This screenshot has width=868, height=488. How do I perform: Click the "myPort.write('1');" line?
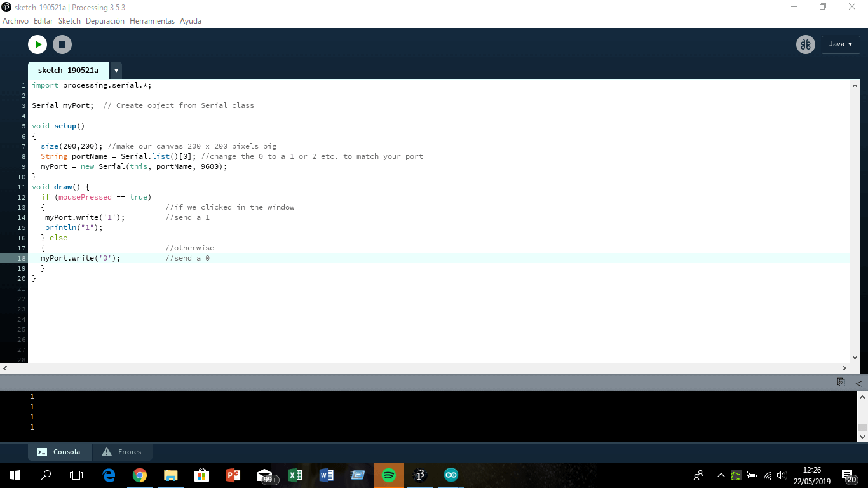point(85,217)
